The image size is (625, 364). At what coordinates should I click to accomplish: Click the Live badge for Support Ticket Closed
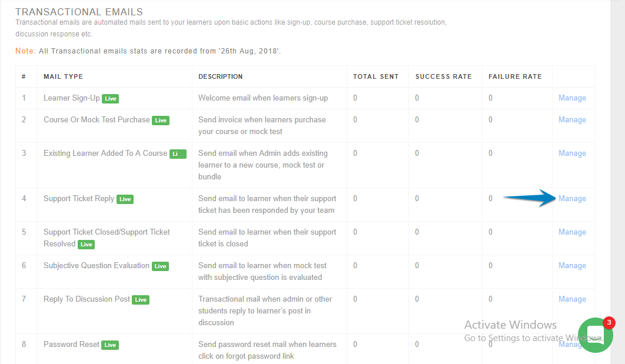click(x=87, y=245)
